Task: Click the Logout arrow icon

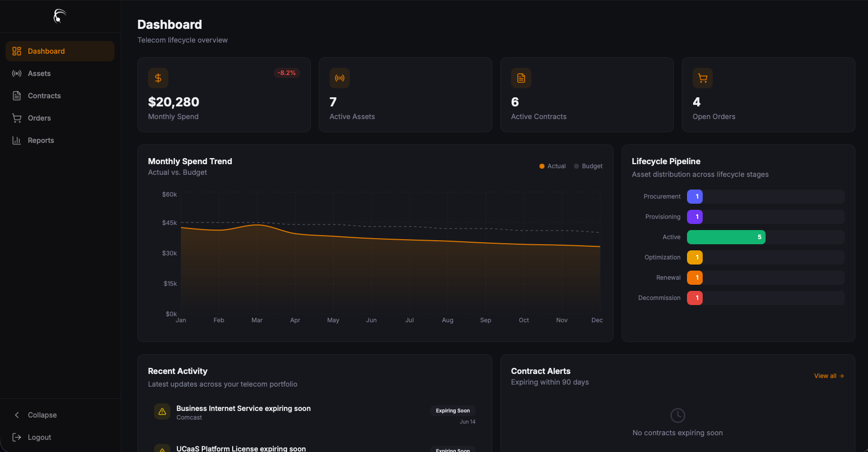Action: 17,437
